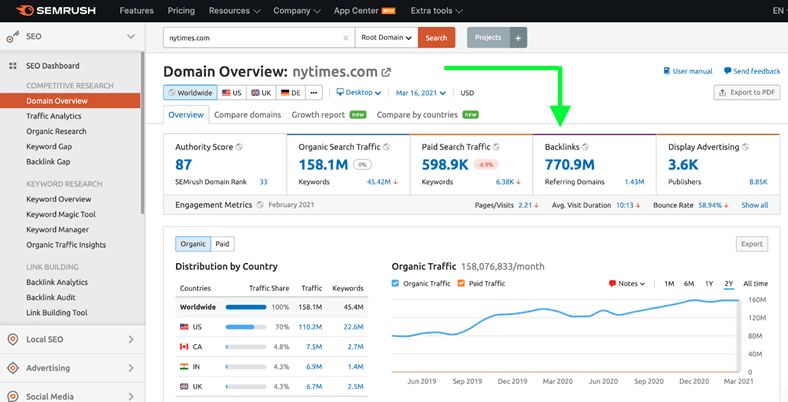Viewport: 788px width, 402px height.
Task: Click the User manual book icon
Action: [x=667, y=71]
